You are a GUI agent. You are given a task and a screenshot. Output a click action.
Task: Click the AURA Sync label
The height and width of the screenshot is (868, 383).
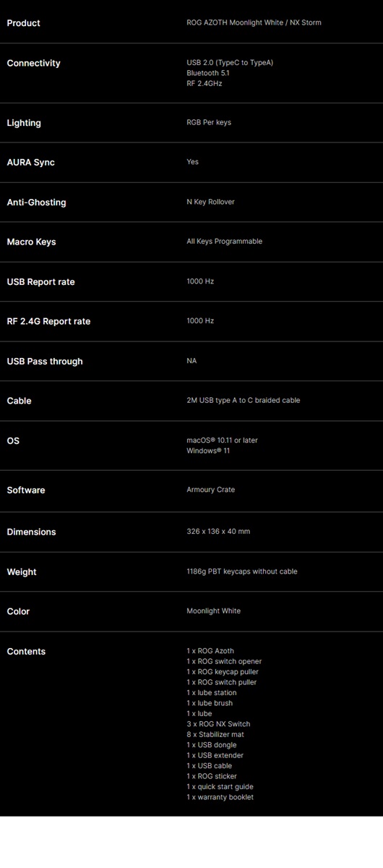pyautogui.click(x=30, y=163)
